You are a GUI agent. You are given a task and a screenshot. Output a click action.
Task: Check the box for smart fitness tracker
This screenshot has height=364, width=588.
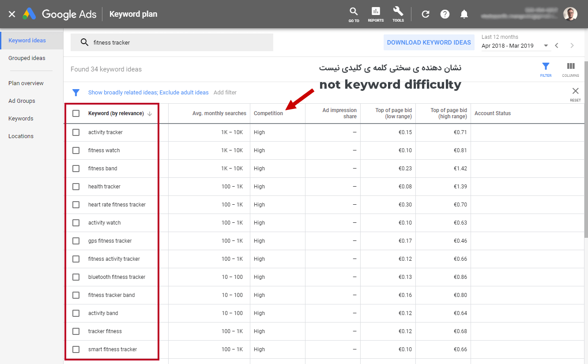pos(76,349)
